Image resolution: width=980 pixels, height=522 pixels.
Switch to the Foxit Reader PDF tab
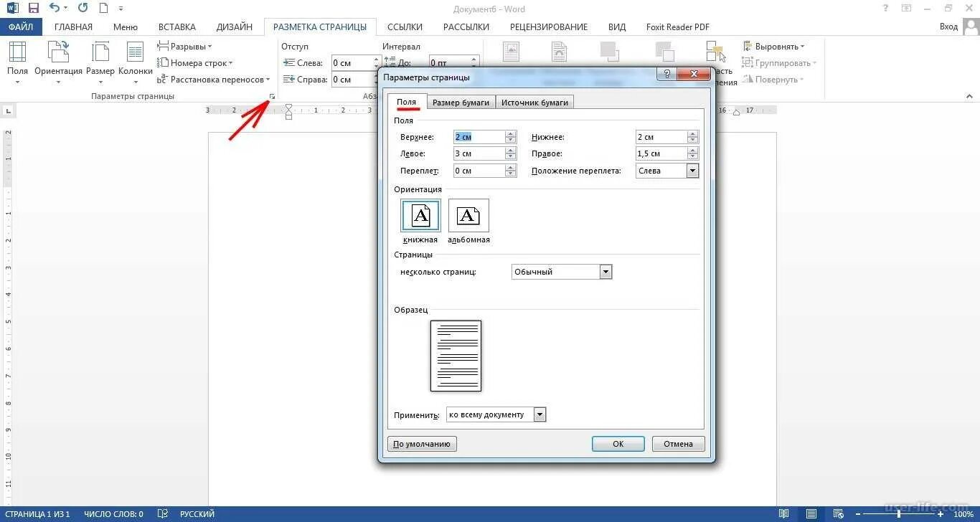coord(678,27)
